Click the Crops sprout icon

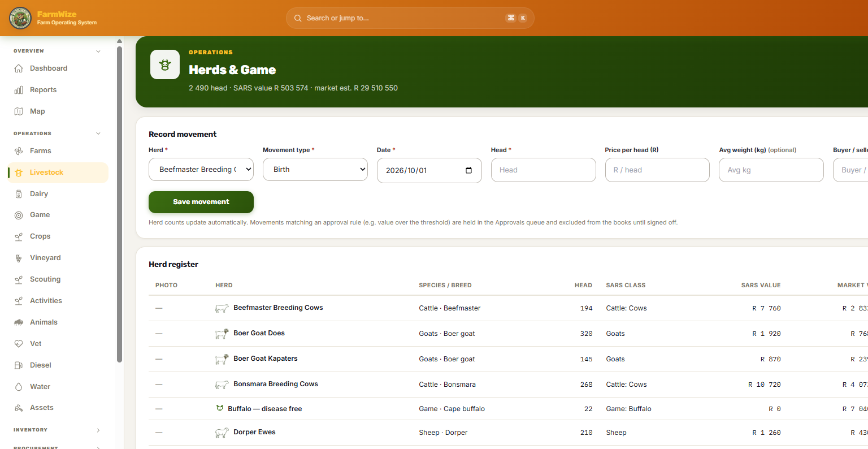coord(19,236)
